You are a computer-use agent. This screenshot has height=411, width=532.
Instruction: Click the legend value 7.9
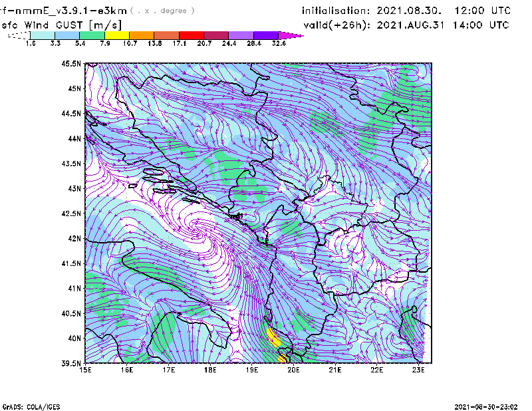[105, 43]
